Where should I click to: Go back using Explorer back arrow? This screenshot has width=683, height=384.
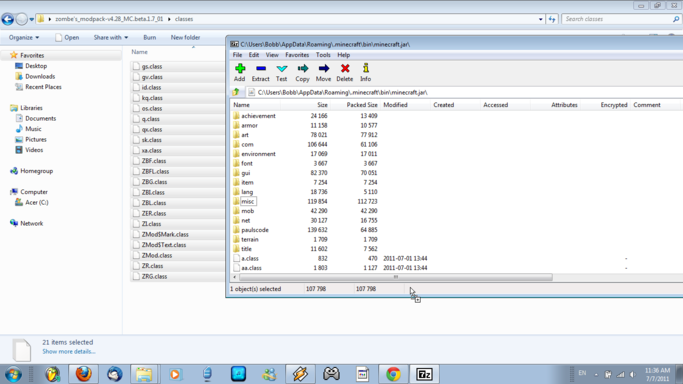pyautogui.click(x=7, y=19)
